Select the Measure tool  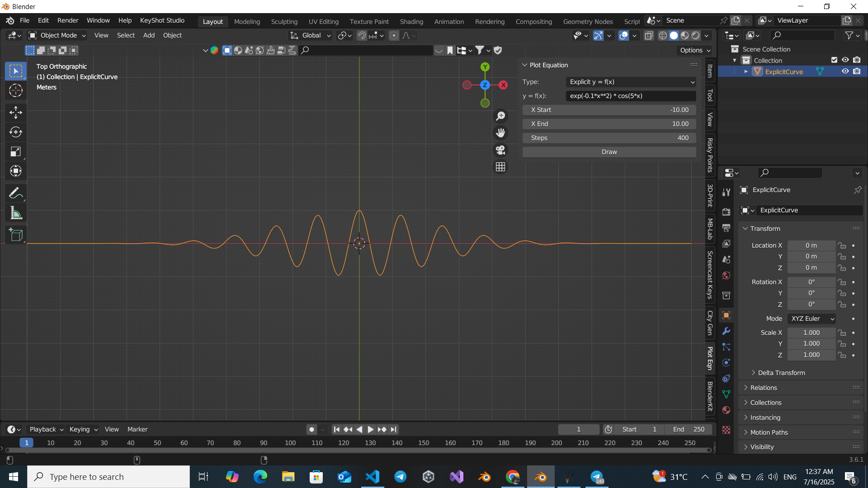16,213
